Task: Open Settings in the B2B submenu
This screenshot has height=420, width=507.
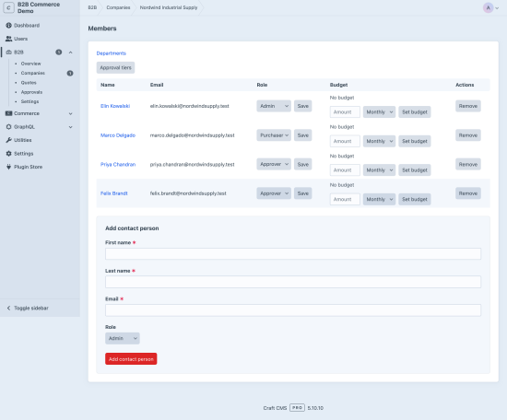Action: click(29, 101)
